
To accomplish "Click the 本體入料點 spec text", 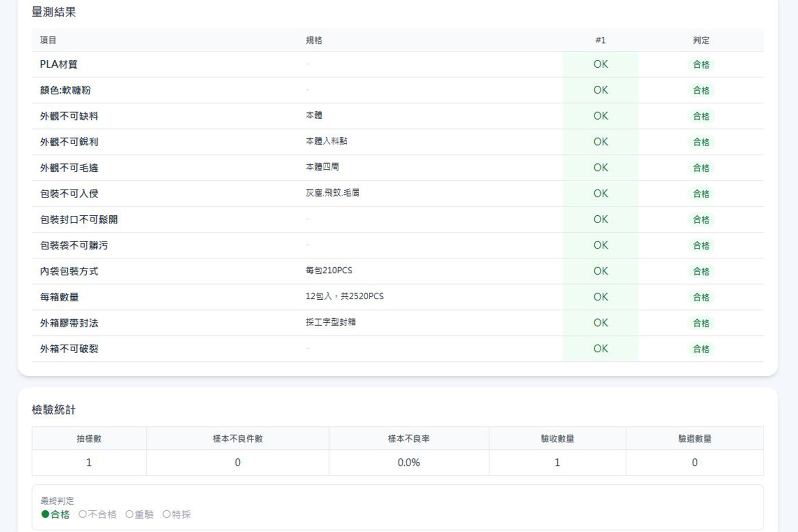I will (x=327, y=141).
